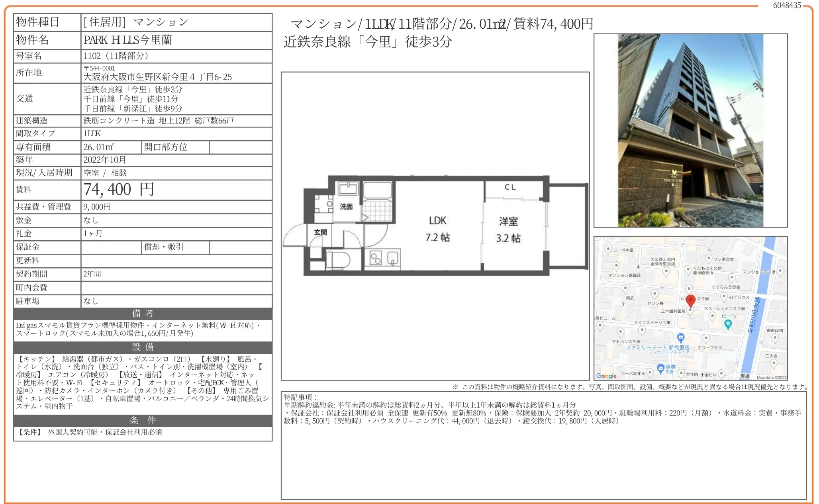Click the 備考 section header

(143, 314)
